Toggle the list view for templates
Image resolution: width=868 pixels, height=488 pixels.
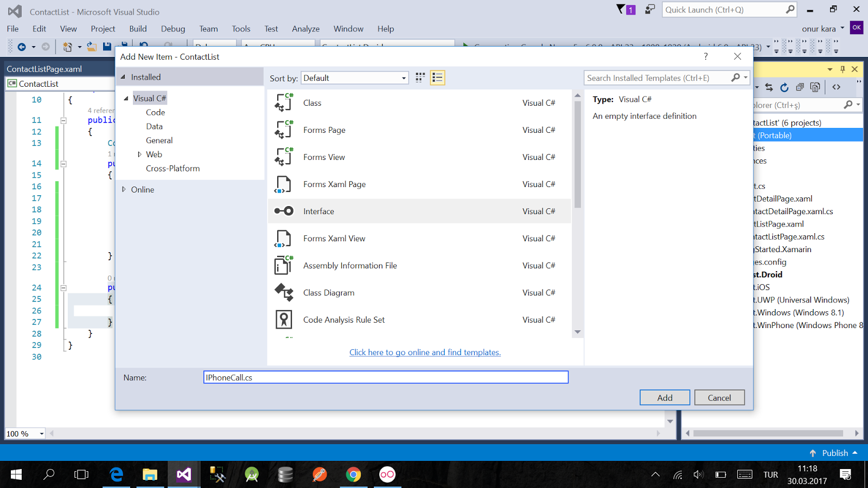click(437, 78)
